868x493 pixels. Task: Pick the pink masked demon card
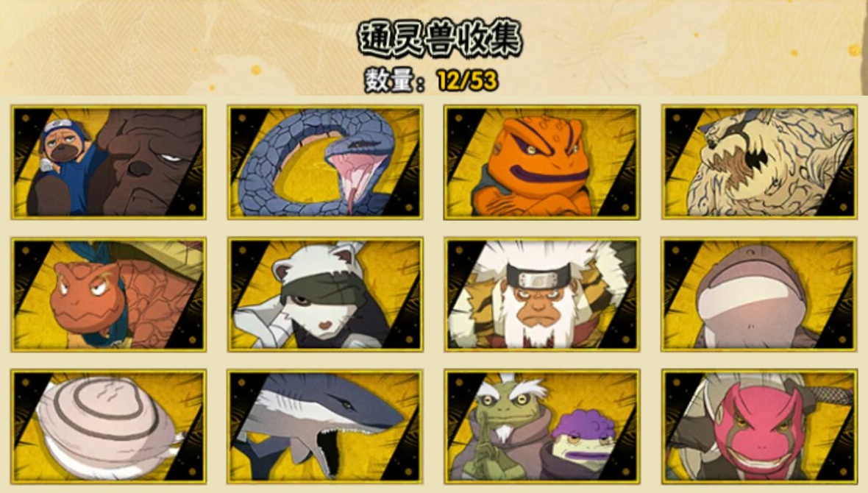(x=759, y=427)
